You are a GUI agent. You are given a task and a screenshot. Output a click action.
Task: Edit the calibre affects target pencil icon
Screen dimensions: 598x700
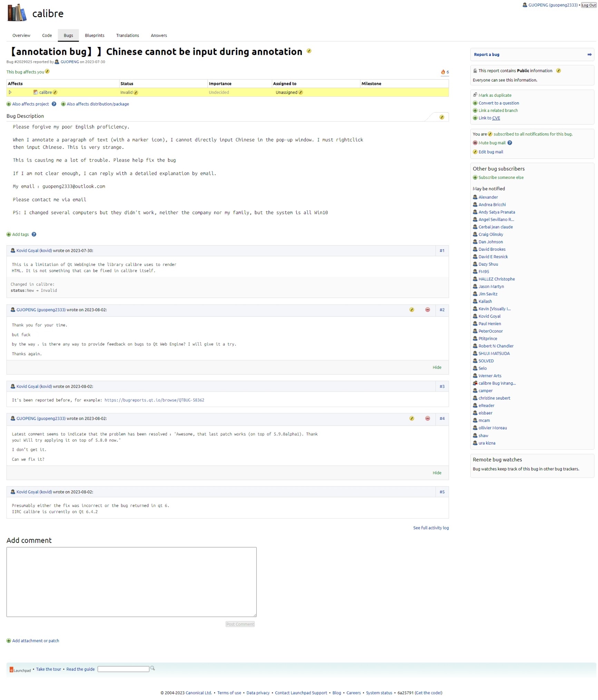[x=55, y=92]
